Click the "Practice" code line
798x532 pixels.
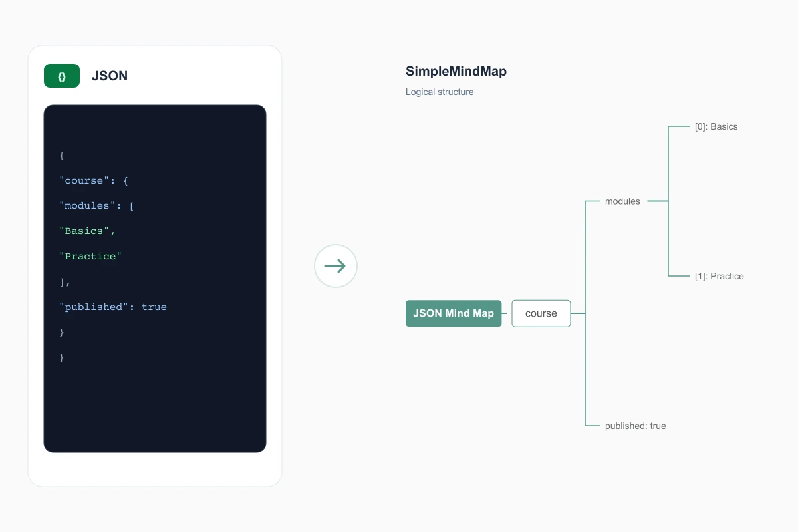(x=90, y=256)
